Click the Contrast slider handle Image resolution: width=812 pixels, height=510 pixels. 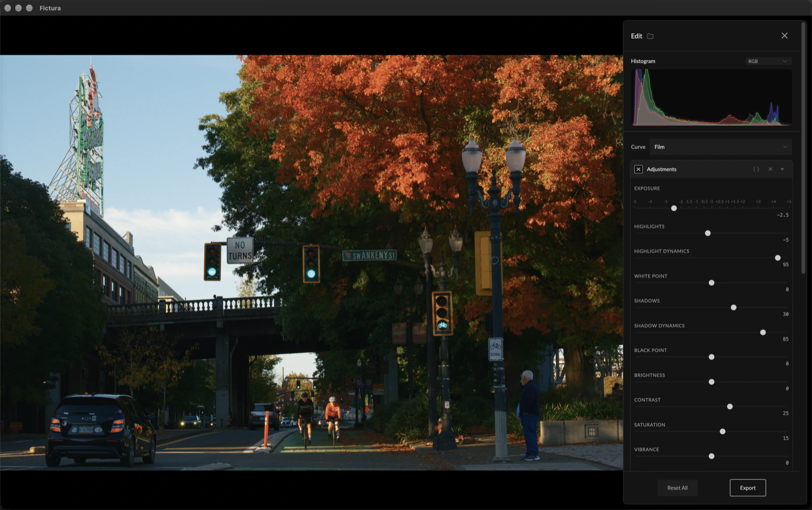coord(730,407)
